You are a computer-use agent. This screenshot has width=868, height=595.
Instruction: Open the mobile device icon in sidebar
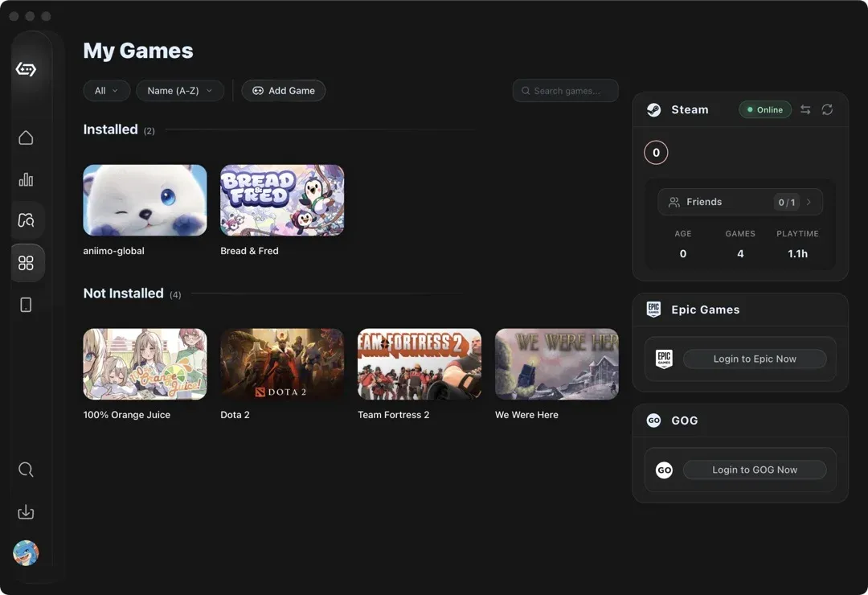pyautogui.click(x=26, y=305)
